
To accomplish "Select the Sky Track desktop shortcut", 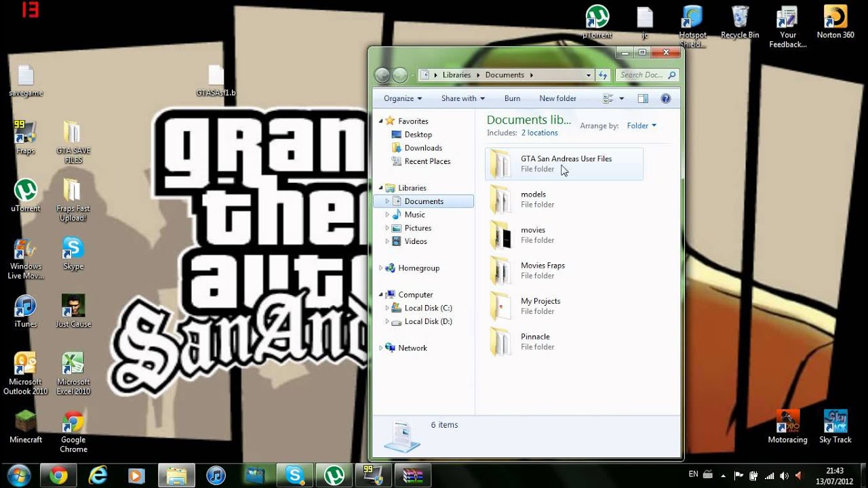I will point(835,427).
